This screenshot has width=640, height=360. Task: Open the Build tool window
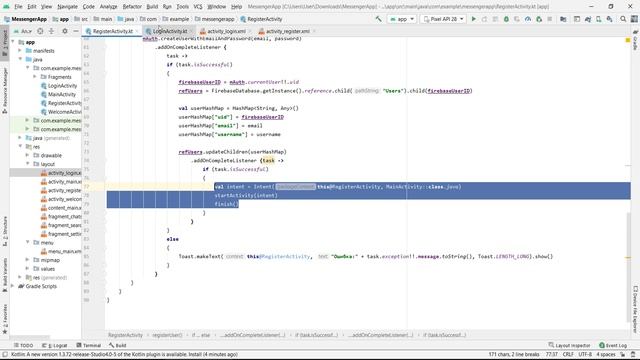[x=118, y=345]
